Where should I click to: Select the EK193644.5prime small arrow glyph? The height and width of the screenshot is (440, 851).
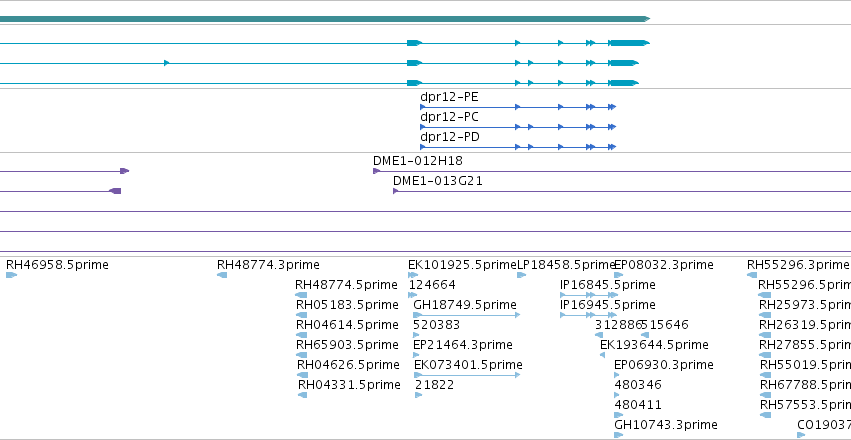[602, 355]
